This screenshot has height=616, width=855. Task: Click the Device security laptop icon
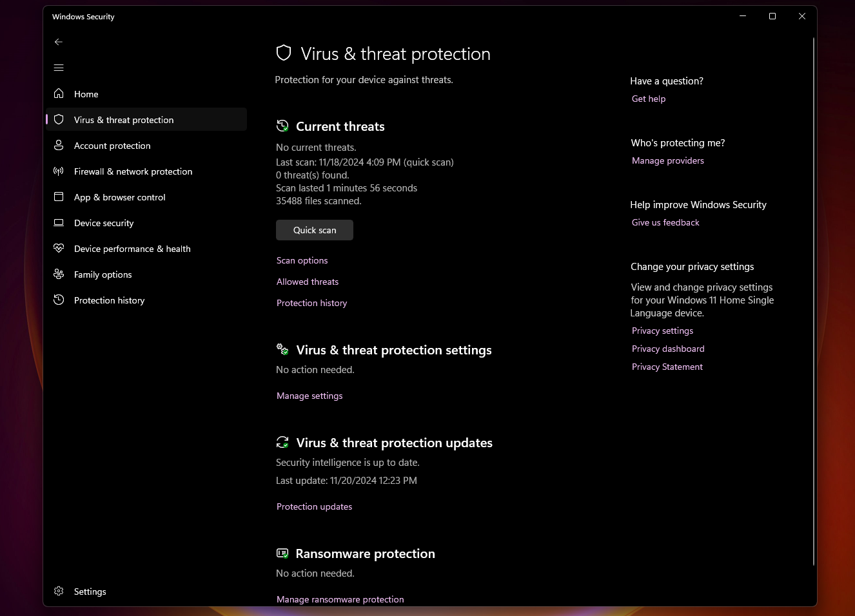click(59, 222)
